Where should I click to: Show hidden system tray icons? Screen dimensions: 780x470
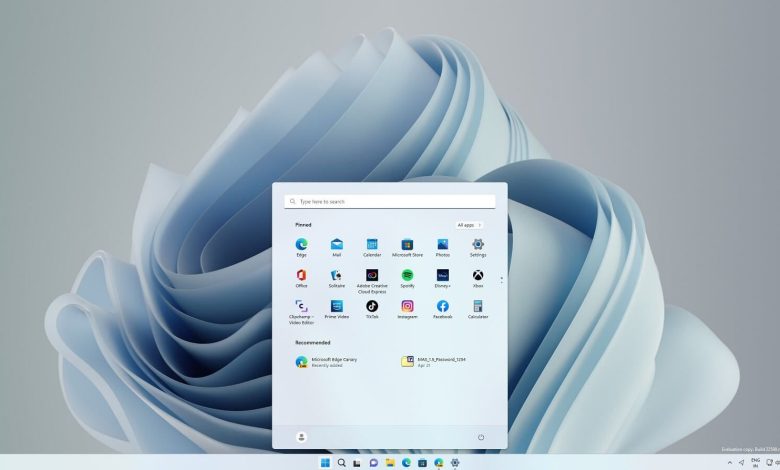pos(730,463)
